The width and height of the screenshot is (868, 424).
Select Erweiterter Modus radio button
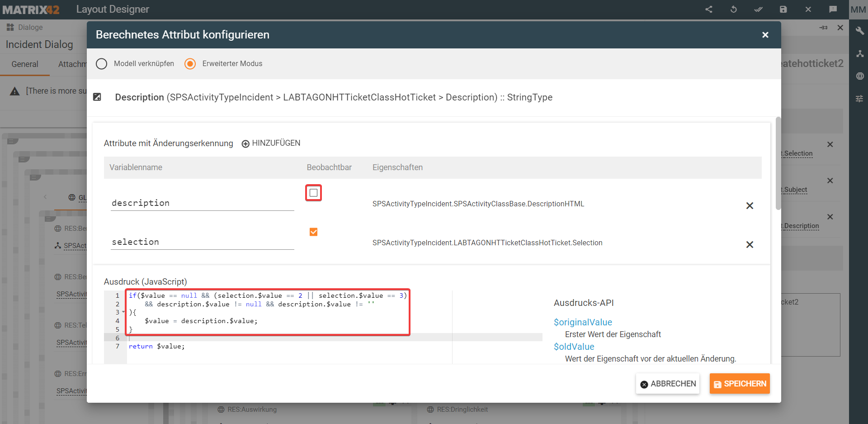[190, 64]
